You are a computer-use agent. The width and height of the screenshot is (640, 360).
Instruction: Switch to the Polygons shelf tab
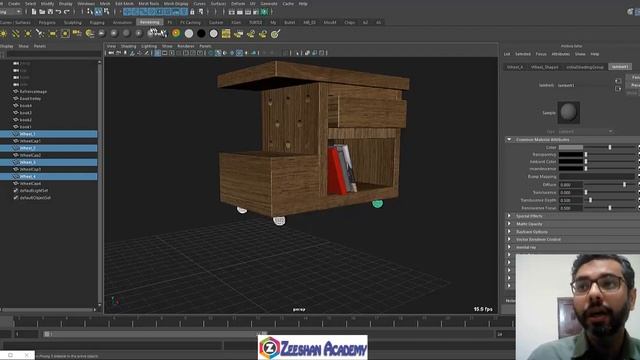point(47,22)
